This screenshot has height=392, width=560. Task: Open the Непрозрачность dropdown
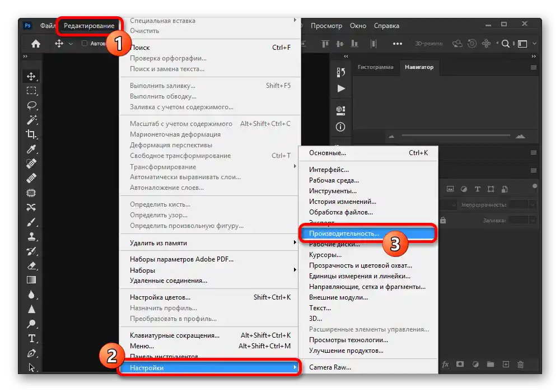pyautogui.click(x=532, y=204)
